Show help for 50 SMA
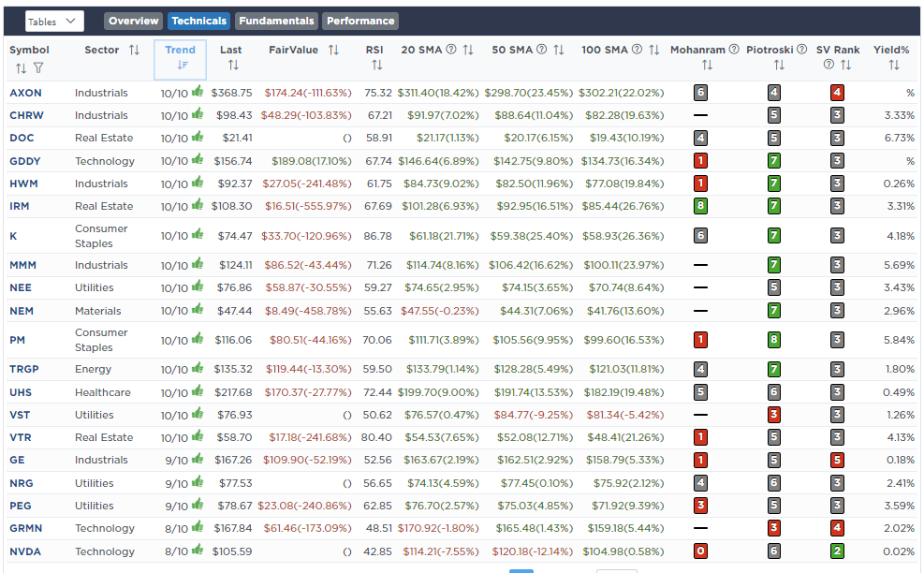The image size is (924, 573). pyautogui.click(x=542, y=50)
